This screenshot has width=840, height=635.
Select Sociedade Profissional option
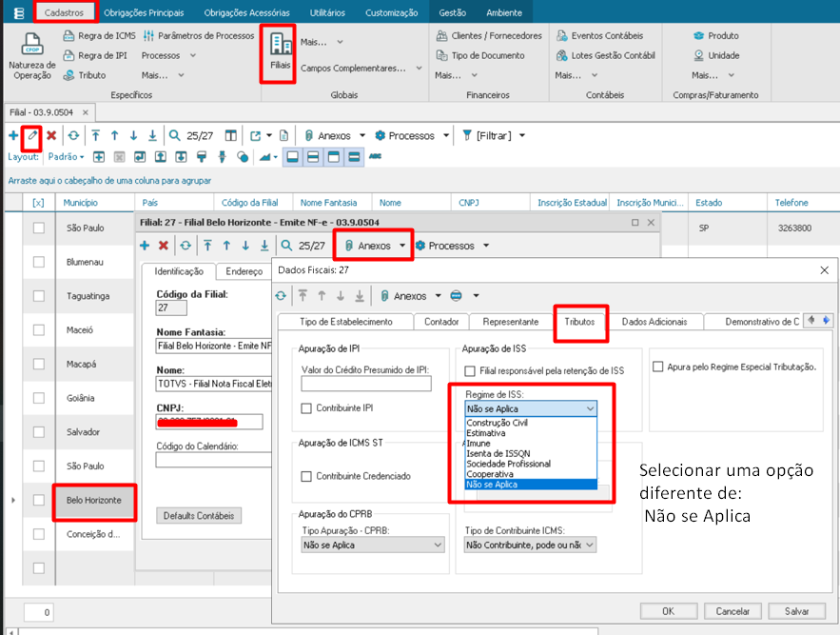tap(531, 464)
